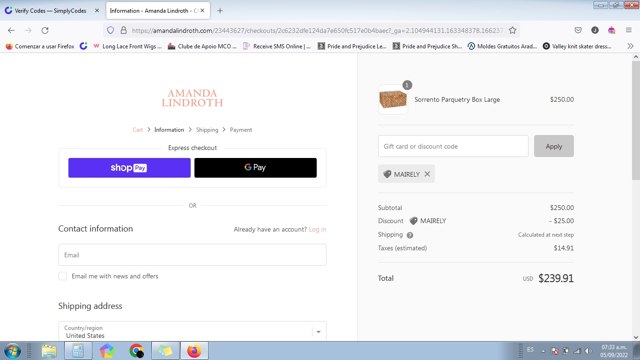Image resolution: width=640 pixels, height=360 pixels.
Task: Open the Comenzar a usar Firefox bookmark
Action: pos(40,46)
